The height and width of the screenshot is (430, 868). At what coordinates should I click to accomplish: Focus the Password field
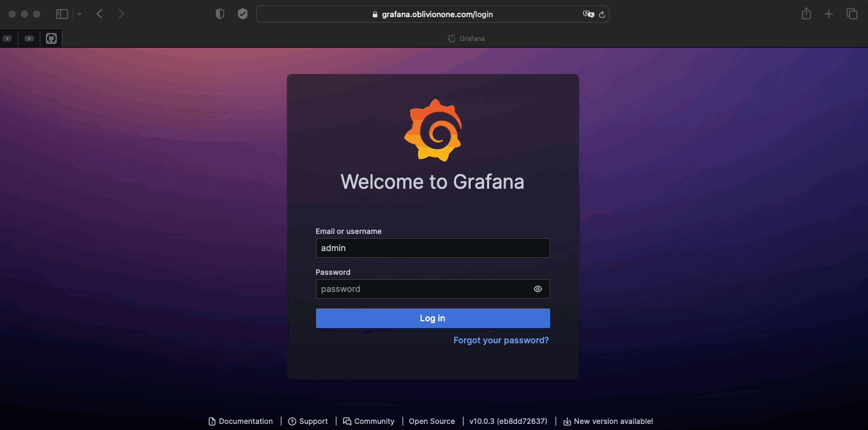[433, 289]
